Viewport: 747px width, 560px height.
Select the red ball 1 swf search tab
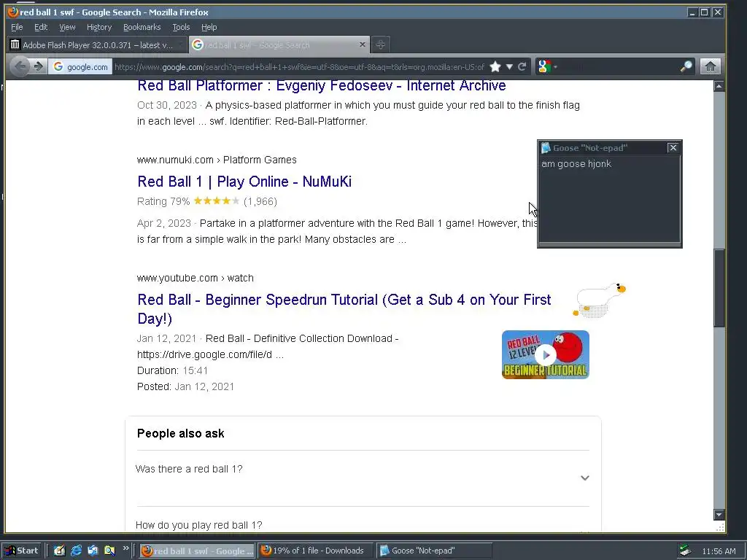pos(279,44)
